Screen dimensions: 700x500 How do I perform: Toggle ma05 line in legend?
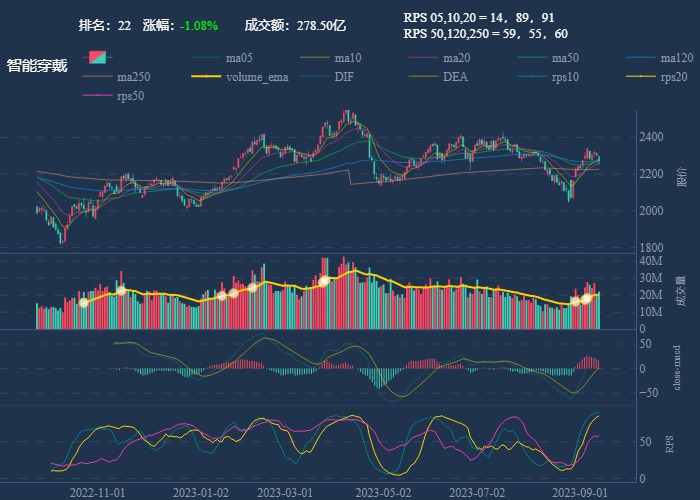tap(238, 57)
